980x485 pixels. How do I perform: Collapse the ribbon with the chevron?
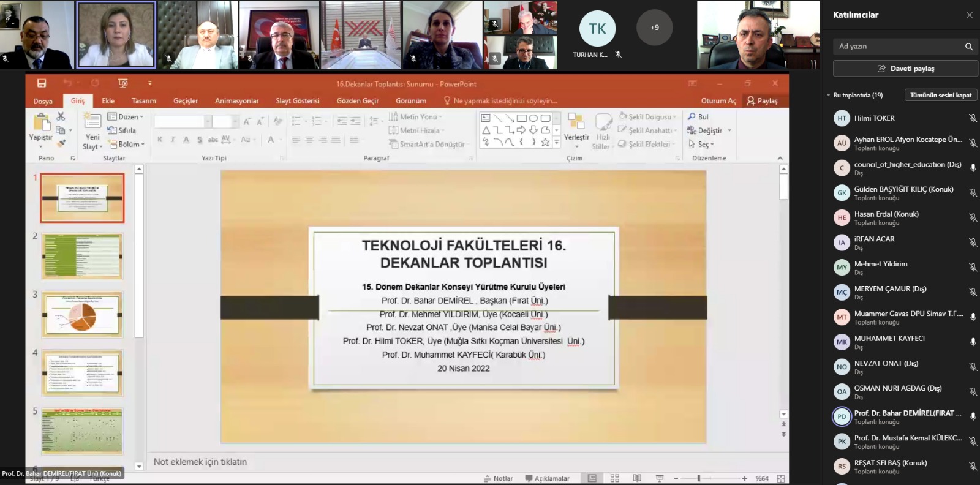click(780, 158)
